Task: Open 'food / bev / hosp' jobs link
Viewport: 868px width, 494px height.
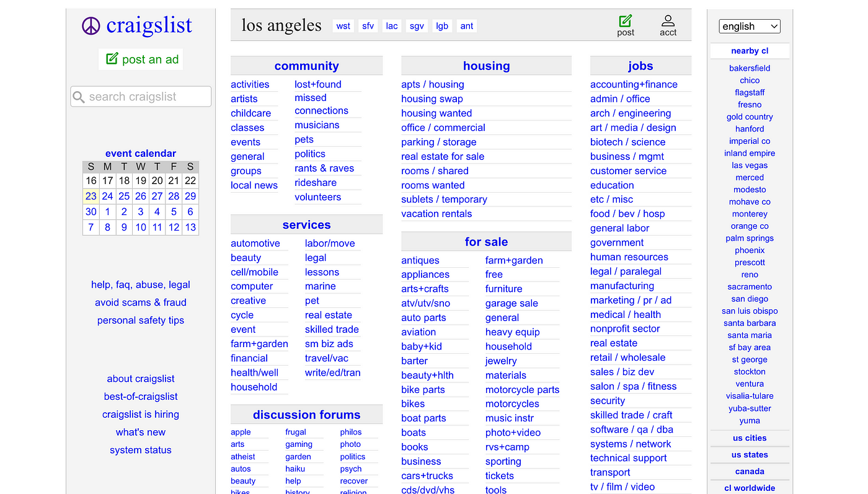Action: [627, 214]
